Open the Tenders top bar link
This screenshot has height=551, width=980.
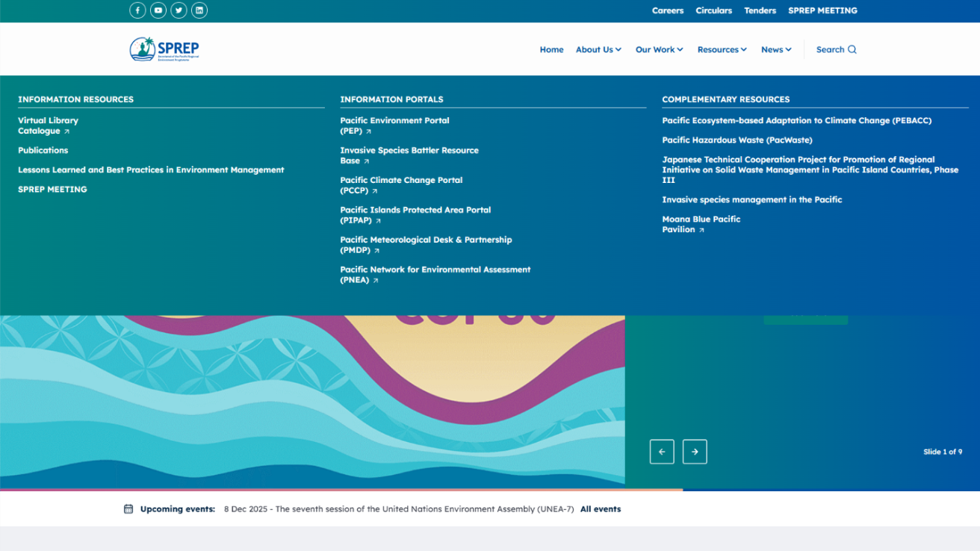(760, 10)
